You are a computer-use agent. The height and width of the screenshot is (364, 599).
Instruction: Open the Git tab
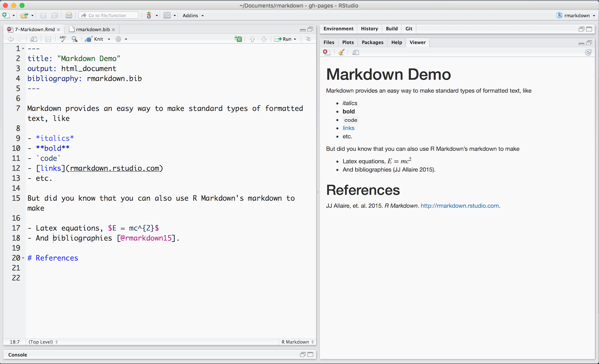point(408,29)
